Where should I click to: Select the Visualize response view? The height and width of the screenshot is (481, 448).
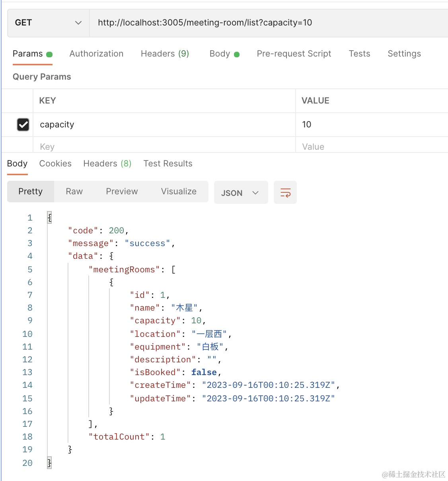pyautogui.click(x=179, y=192)
